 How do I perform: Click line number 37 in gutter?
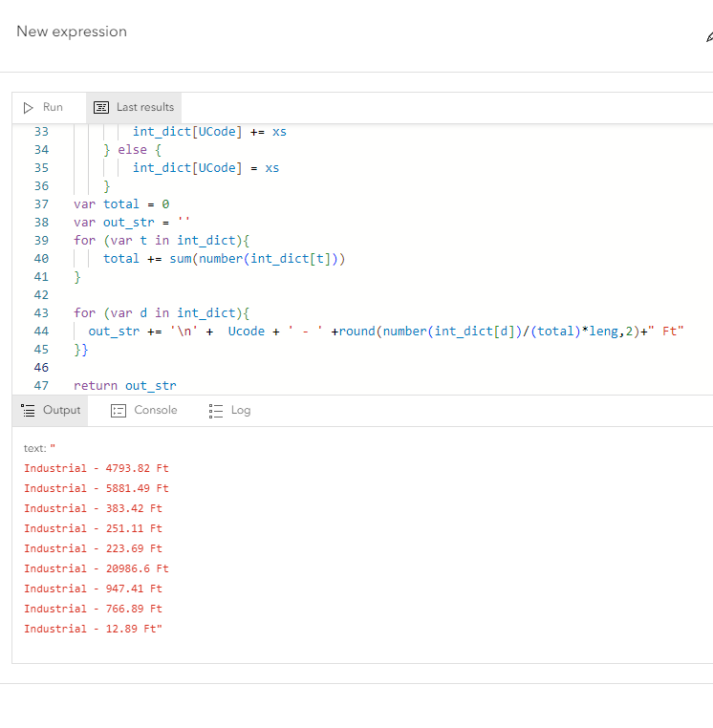tap(41, 204)
